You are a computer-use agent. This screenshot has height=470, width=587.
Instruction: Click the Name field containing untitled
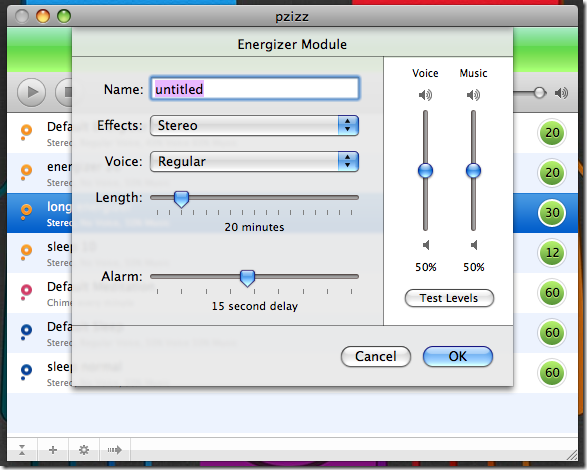point(255,89)
